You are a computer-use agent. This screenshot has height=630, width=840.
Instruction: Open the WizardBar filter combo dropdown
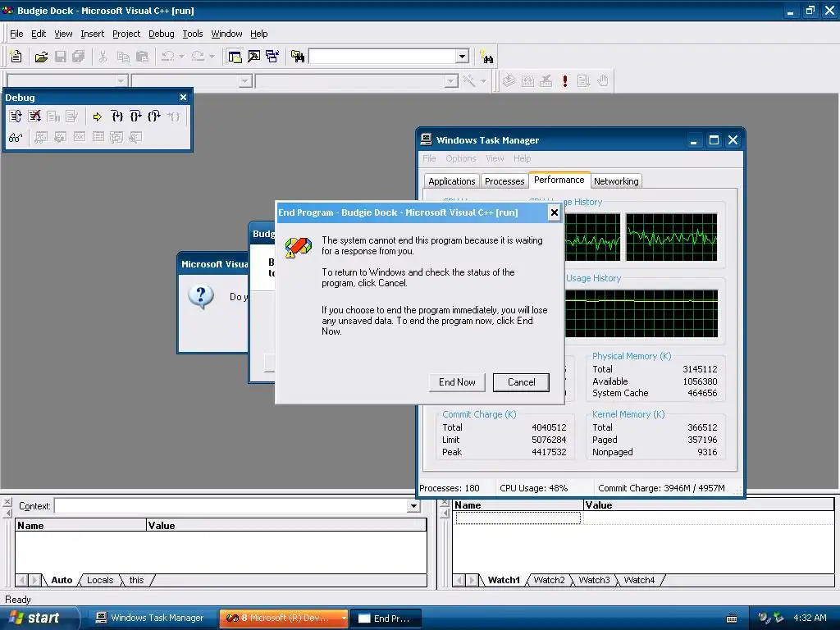pos(245,81)
